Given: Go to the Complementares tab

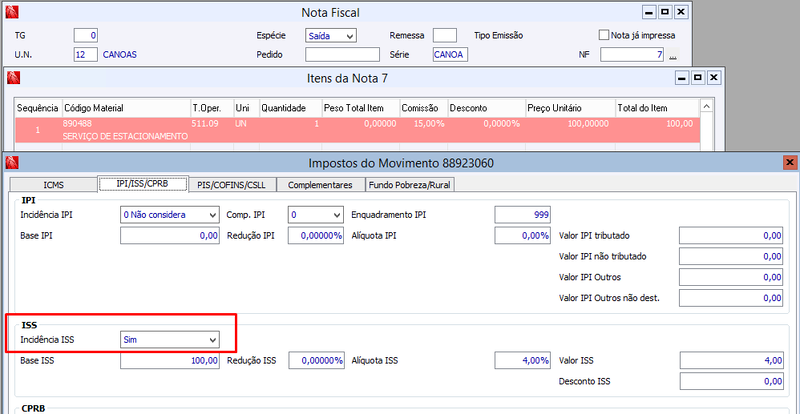Looking at the screenshot, I should pos(320,185).
